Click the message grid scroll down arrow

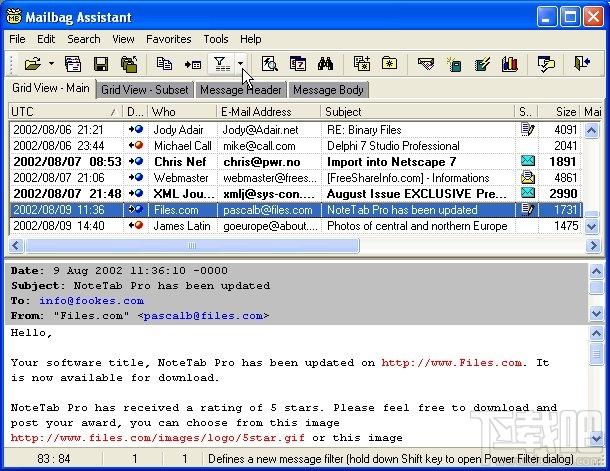point(592,226)
